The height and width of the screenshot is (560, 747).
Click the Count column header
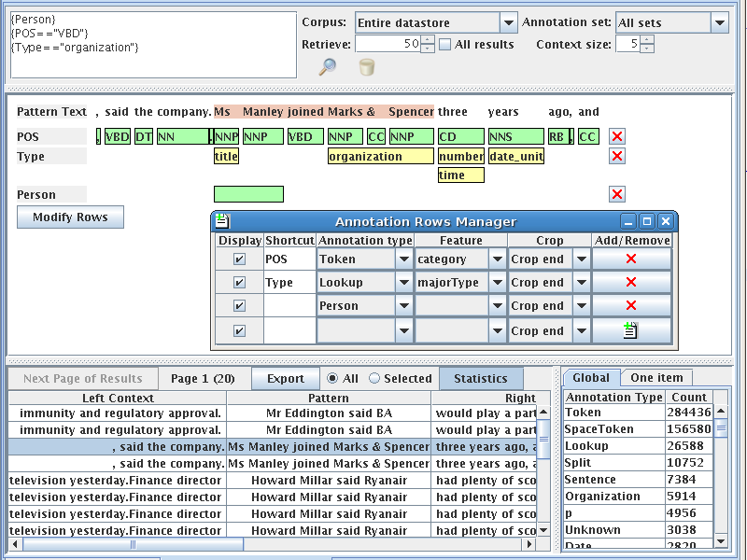pos(689,398)
